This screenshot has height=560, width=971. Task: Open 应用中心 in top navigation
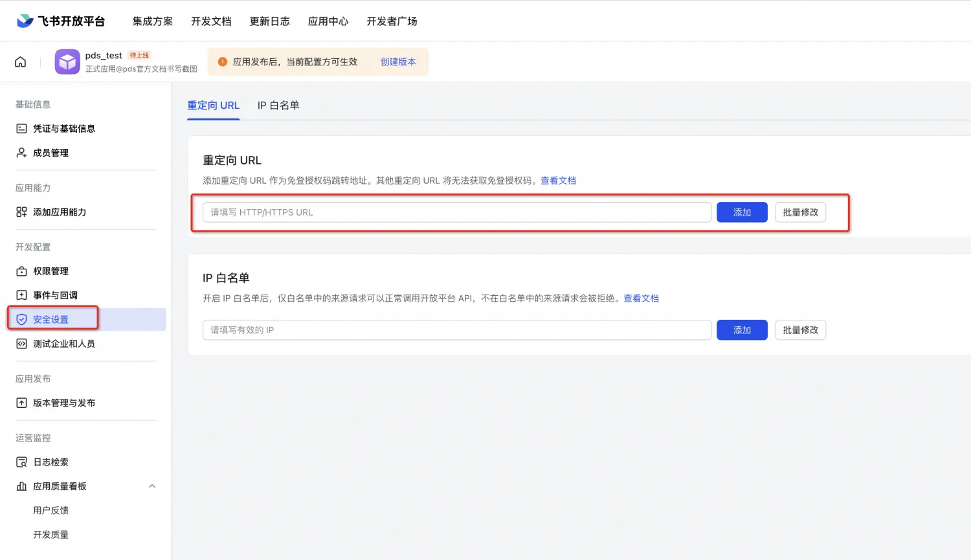click(x=328, y=21)
